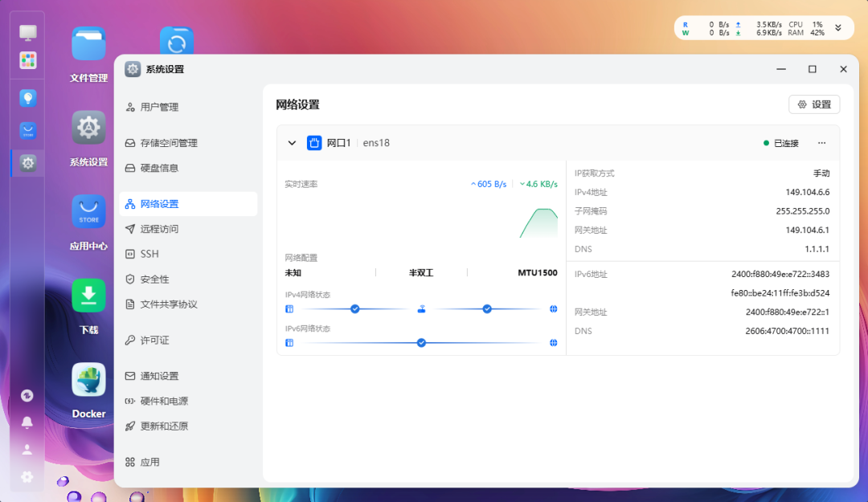Click the router icon in IPv4网络状态
Viewport: 868px width, 502px height.
(421, 309)
